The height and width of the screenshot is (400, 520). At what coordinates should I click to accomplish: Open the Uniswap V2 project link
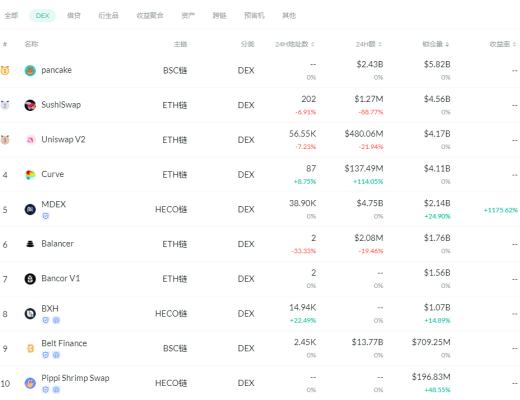pyautogui.click(x=63, y=139)
